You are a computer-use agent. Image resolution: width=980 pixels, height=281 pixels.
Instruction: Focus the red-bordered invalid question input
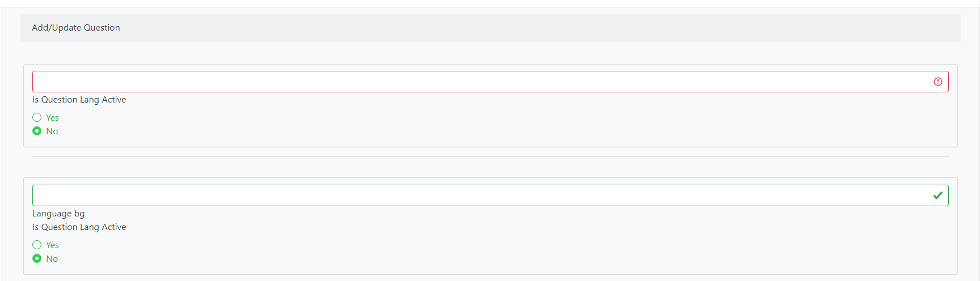[x=490, y=82]
